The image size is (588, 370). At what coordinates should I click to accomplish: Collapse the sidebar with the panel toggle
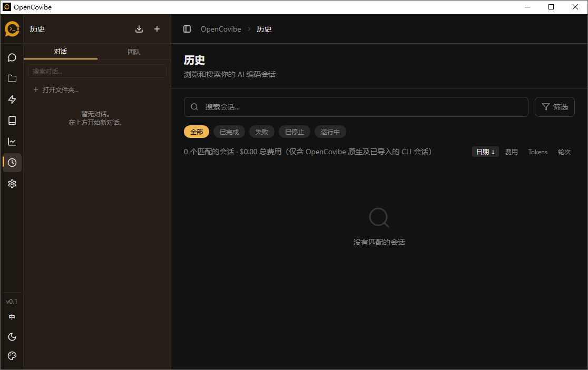[x=187, y=29]
